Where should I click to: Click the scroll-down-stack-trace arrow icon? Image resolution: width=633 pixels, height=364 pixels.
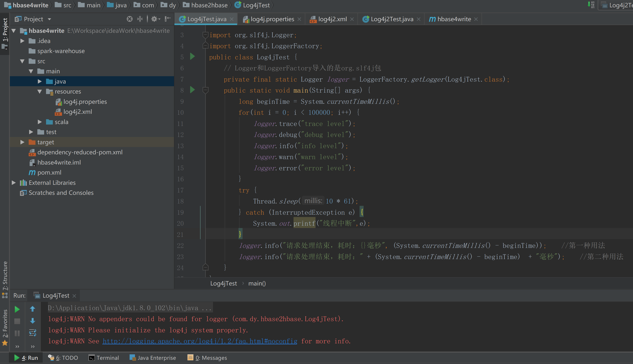[32, 321]
